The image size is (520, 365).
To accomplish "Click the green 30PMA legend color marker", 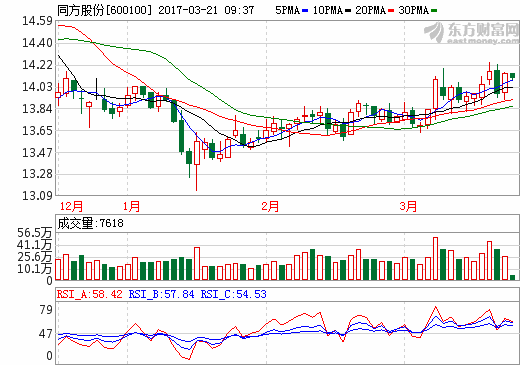I will pos(434,11).
